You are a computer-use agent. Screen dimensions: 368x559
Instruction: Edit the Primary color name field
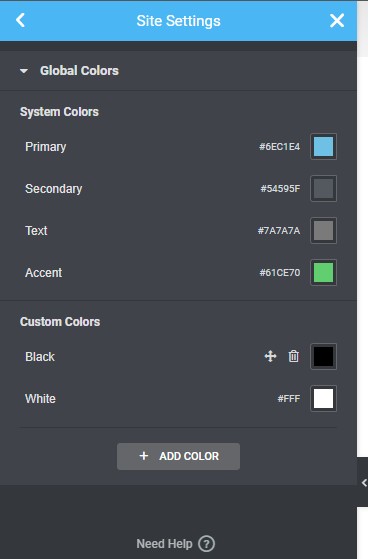(x=46, y=147)
